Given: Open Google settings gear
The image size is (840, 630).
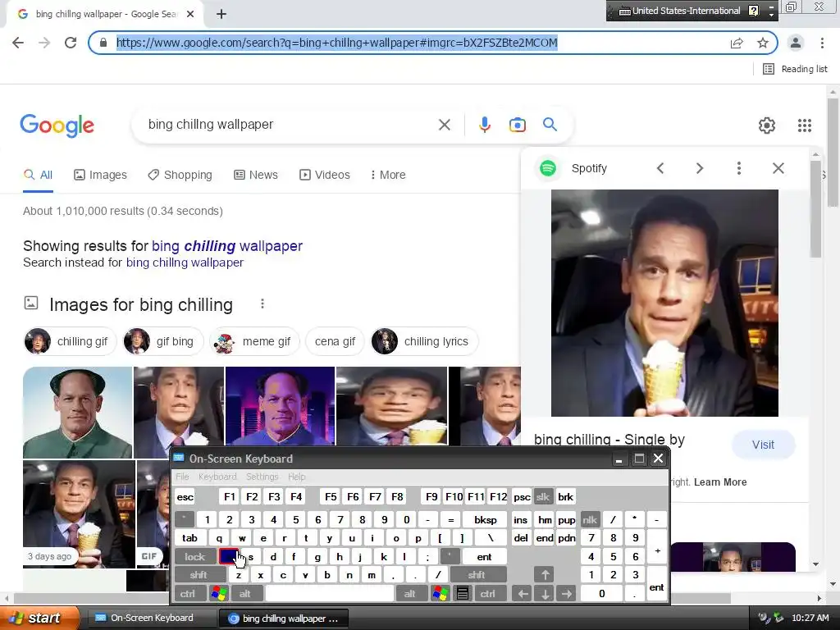Looking at the screenshot, I should click(767, 126).
